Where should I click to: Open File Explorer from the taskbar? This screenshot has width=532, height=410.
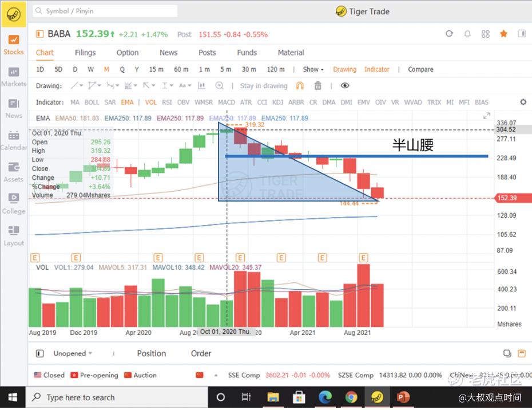[x=273, y=397]
